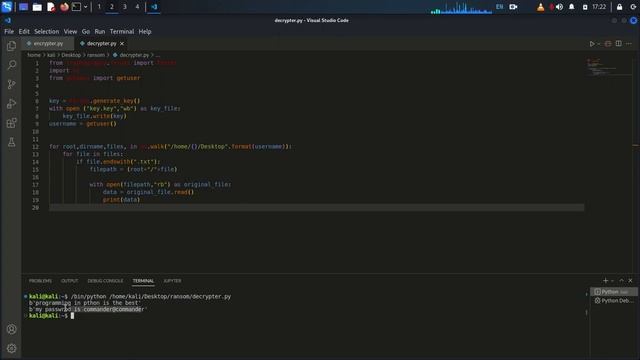Open the file manager from the panel

pyautogui.click(x=37, y=7)
